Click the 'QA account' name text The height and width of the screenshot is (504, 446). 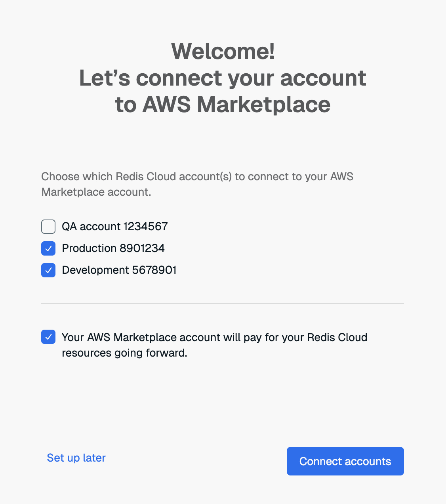[x=91, y=227]
